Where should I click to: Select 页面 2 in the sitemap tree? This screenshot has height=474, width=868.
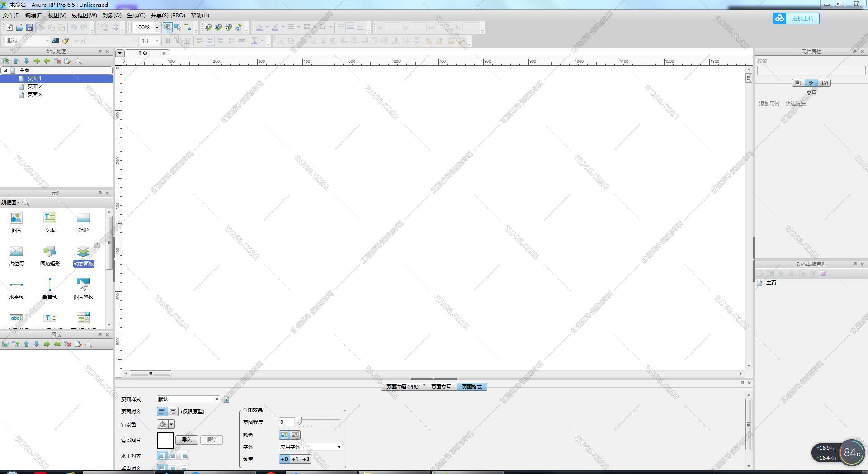(x=35, y=86)
